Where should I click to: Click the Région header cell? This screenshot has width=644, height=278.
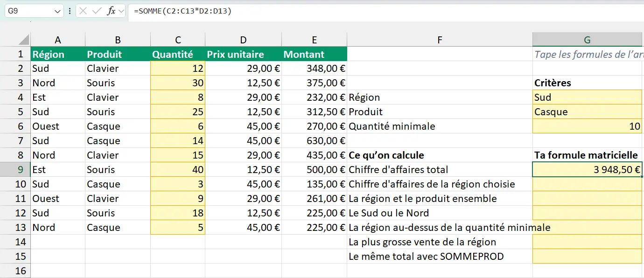point(58,54)
